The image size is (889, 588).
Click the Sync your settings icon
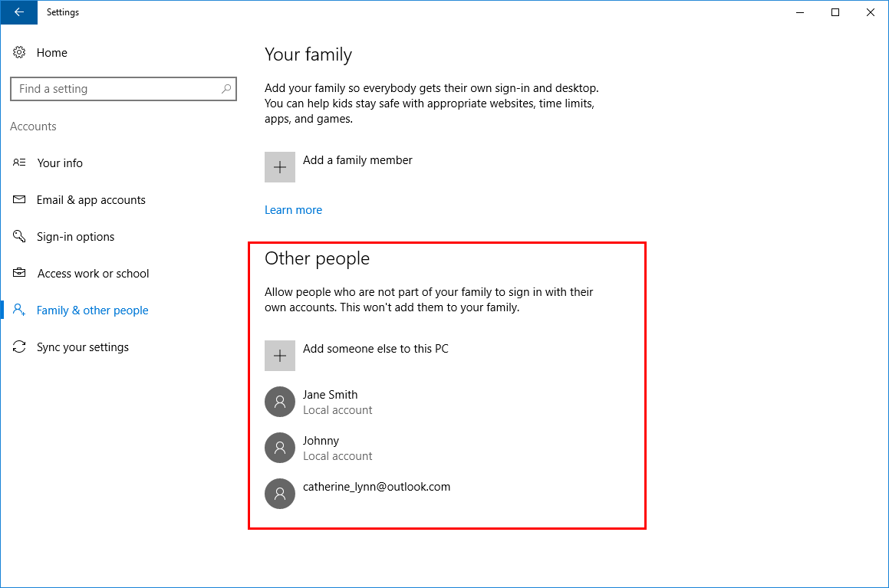pyautogui.click(x=19, y=347)
